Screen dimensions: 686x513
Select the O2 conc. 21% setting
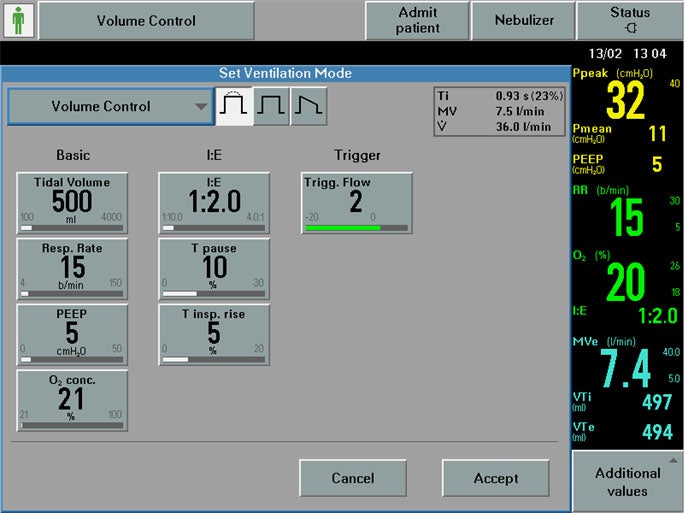point(72,401)
